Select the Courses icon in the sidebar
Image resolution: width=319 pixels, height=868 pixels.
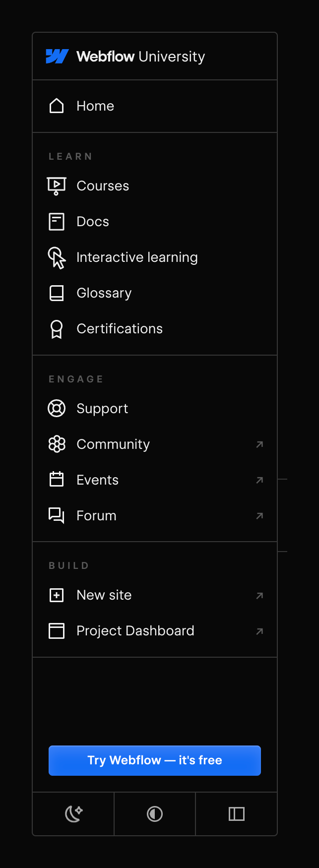[57, 186]
